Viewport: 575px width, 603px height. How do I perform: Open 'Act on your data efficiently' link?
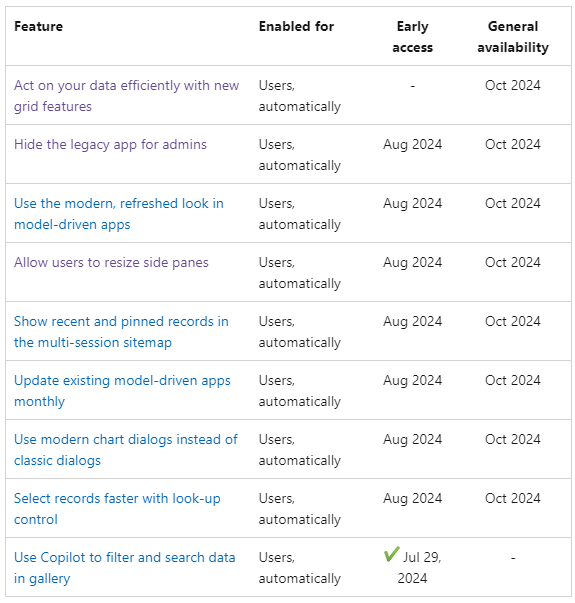pyautogui.click(x=127, y=96)
